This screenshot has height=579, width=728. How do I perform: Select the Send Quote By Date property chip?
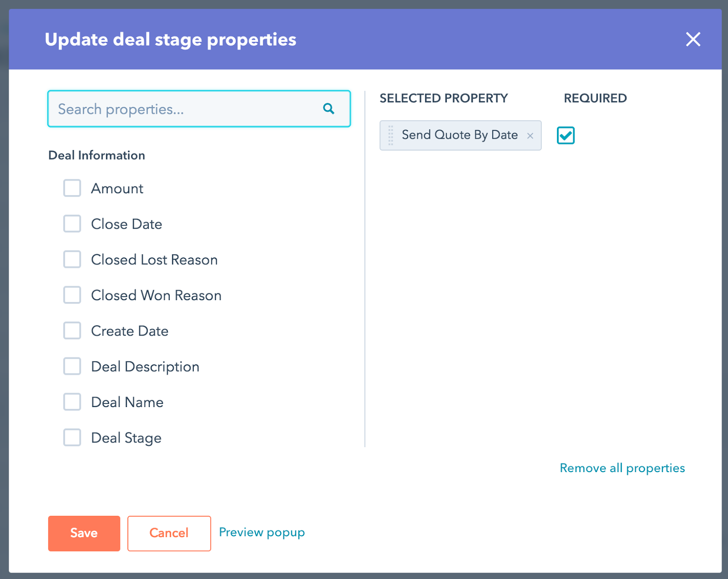pyautogui.click(x=460, y=135)
